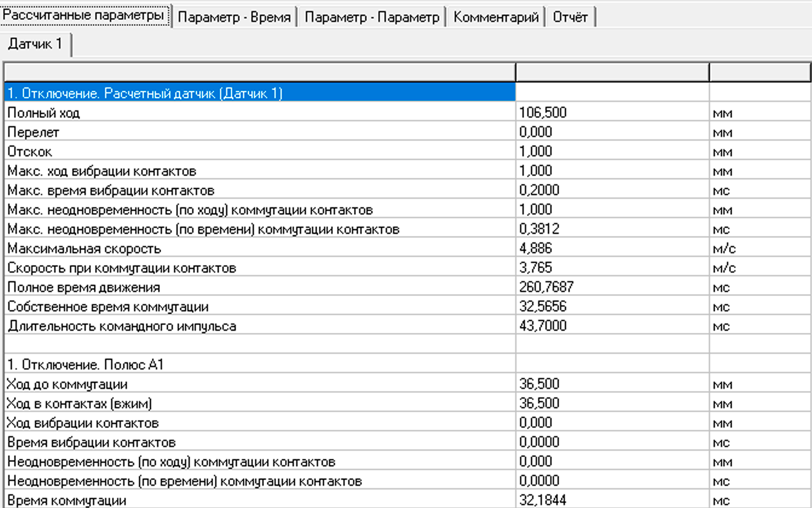812x508 pixels.
Task: Select Длительность командного импульса row
Action: click(260, 326)
